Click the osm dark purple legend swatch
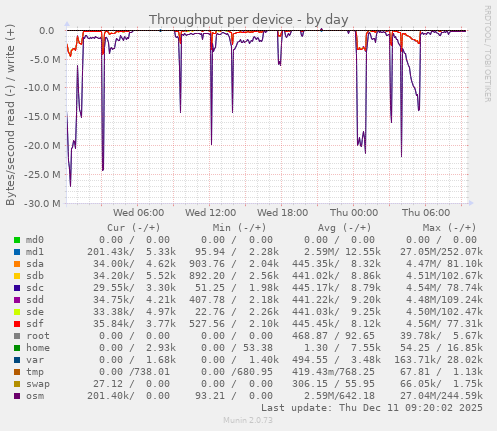The width and height of the screenshot is (497, 431). click(17, 396)
